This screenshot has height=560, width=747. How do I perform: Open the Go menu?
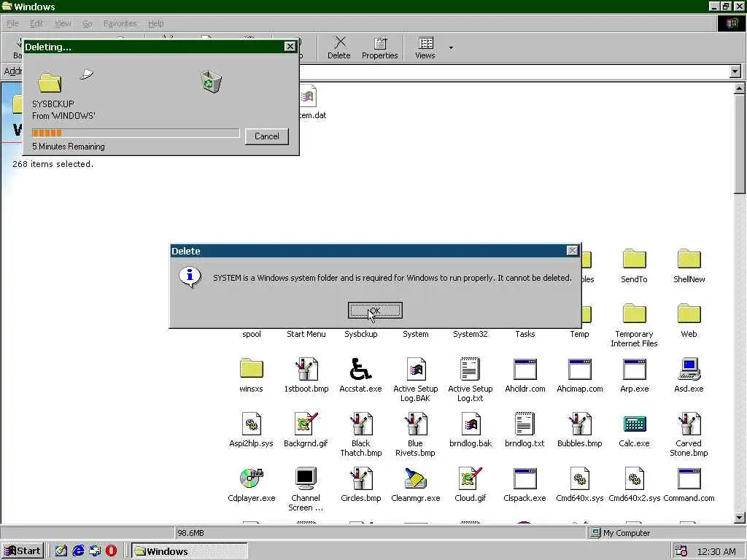pyautogui.click(x=88, y=23)
